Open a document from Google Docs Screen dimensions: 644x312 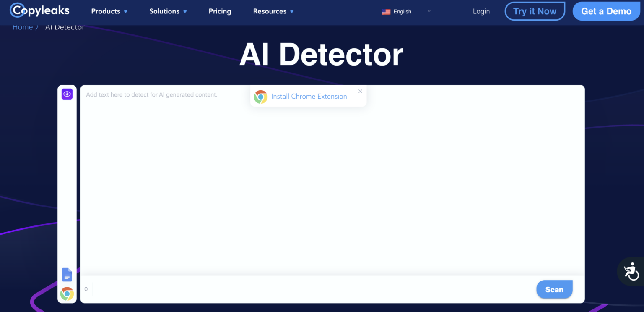click(67, 275)
